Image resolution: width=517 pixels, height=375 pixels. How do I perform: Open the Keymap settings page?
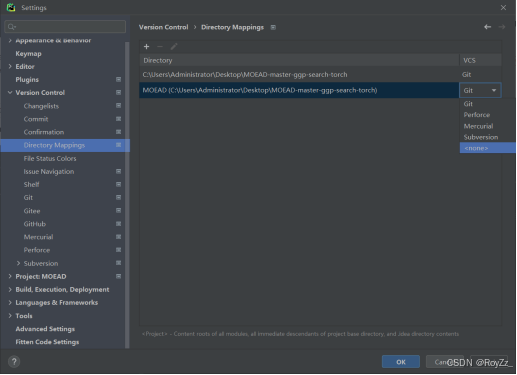coord(28,53)
